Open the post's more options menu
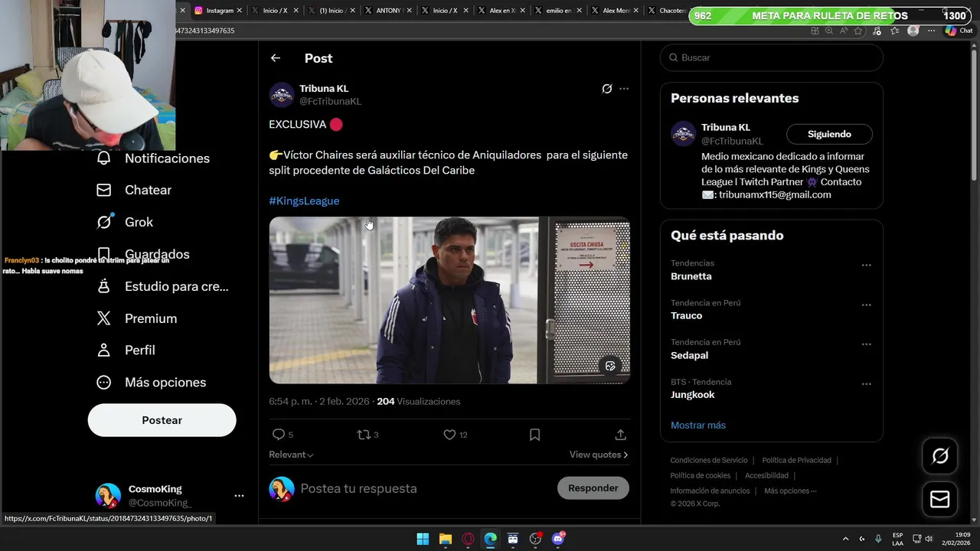The height and width of the screenshot is (551, 980). pos(624,89)
